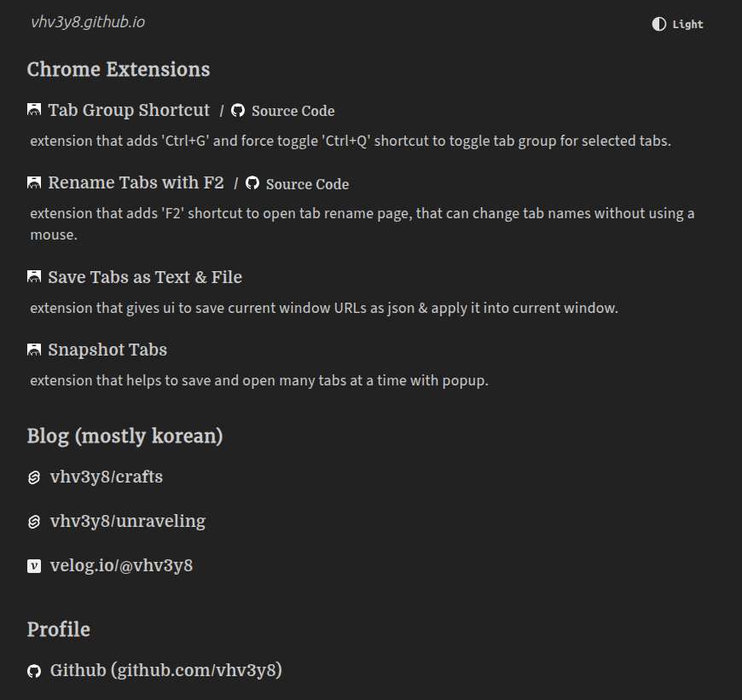Open the Save Tabs as Text & File link
Screen dimensions: 742x700
pyautogui.click(x=145, y=277)
